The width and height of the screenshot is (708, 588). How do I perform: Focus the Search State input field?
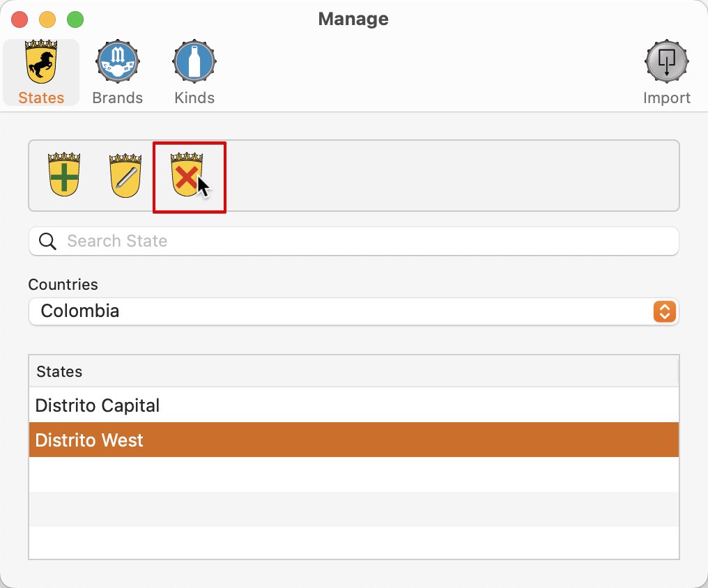tap(353, 242)
